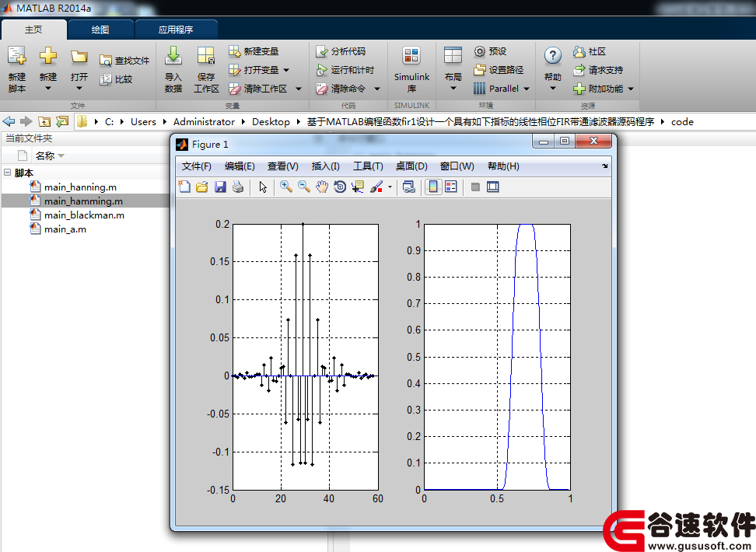Toggle Zoom Out tool
This screenshot has width=756, height=552.
[x=304, y=187]
